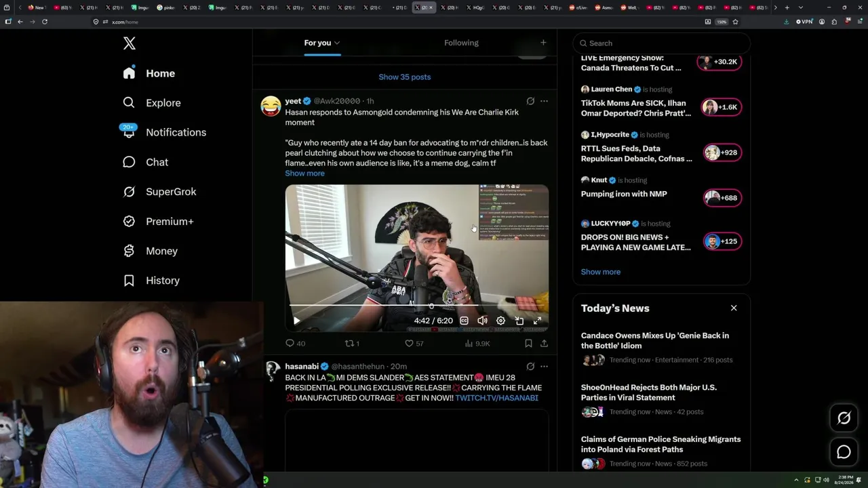The width and height of the screenshot is (868, 488).
Task: Open a new browser tab
Action: 787,7
